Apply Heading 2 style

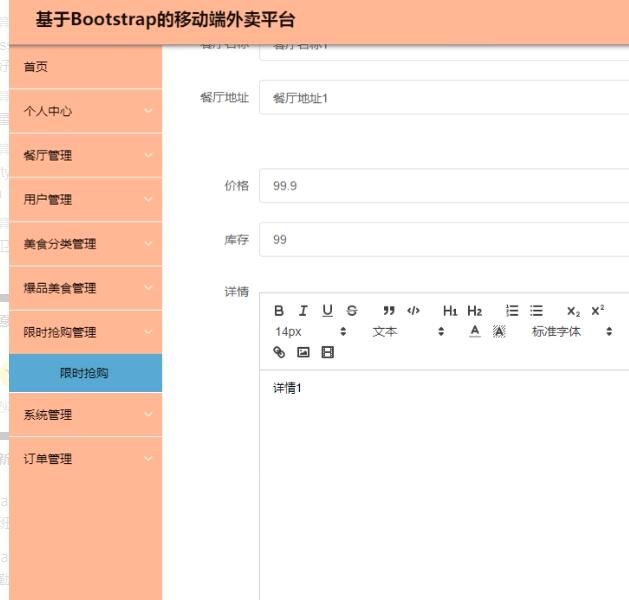click(475, 311)
